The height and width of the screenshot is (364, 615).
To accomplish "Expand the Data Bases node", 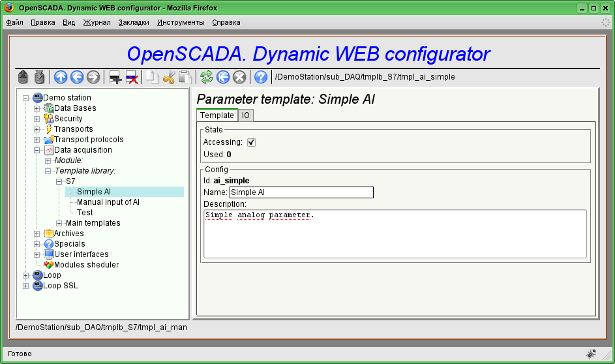I will [37, 108].
